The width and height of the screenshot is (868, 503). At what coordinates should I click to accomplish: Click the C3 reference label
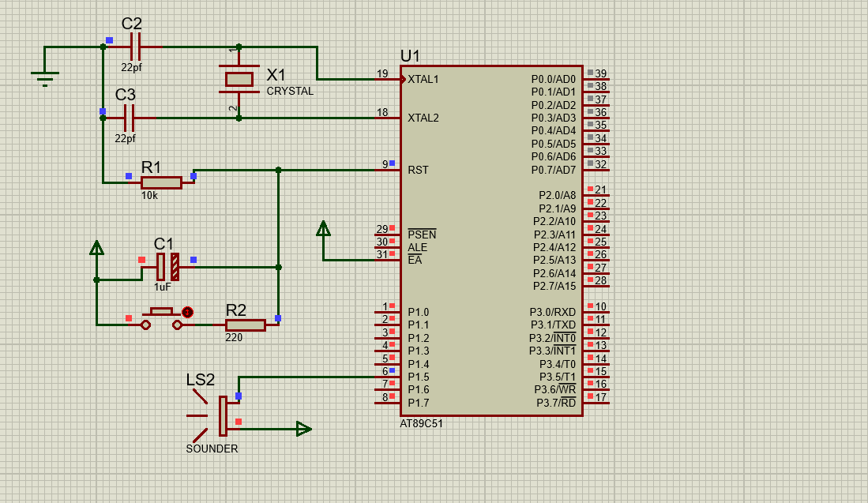(x=125, y=95)
